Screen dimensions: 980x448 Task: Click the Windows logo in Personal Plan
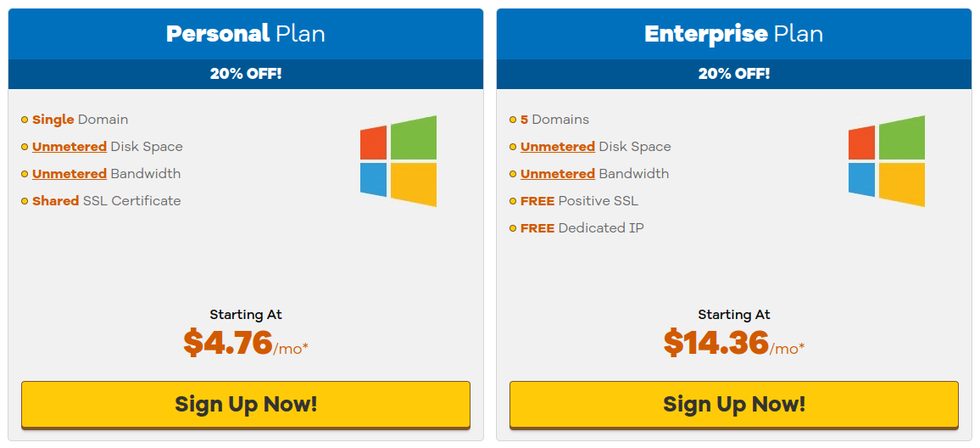[398, 161]
